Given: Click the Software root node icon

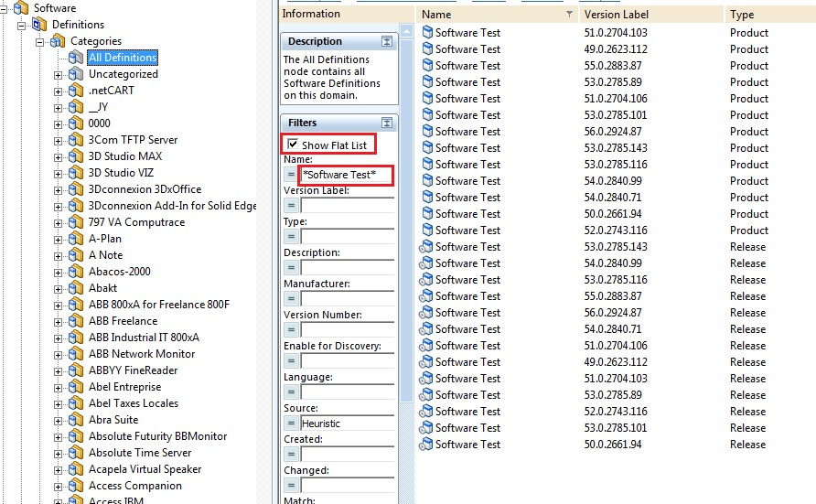Looking at the screenshot, I should (x=21, y=8).
